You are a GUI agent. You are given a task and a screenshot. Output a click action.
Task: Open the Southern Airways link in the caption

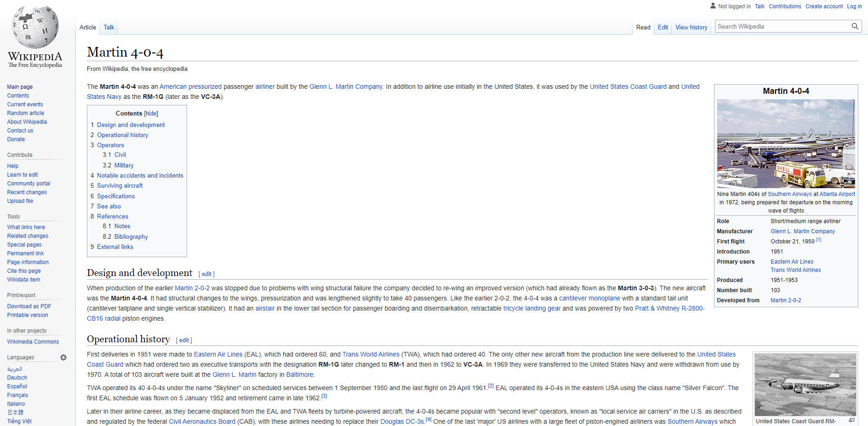click(x=789, y=194)
